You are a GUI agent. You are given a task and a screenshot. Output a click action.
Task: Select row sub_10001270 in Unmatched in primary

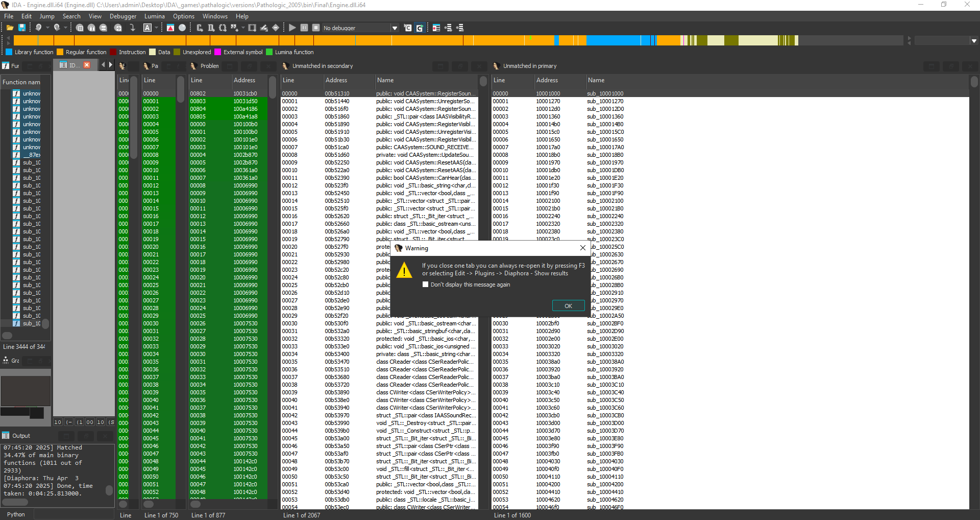730,101
